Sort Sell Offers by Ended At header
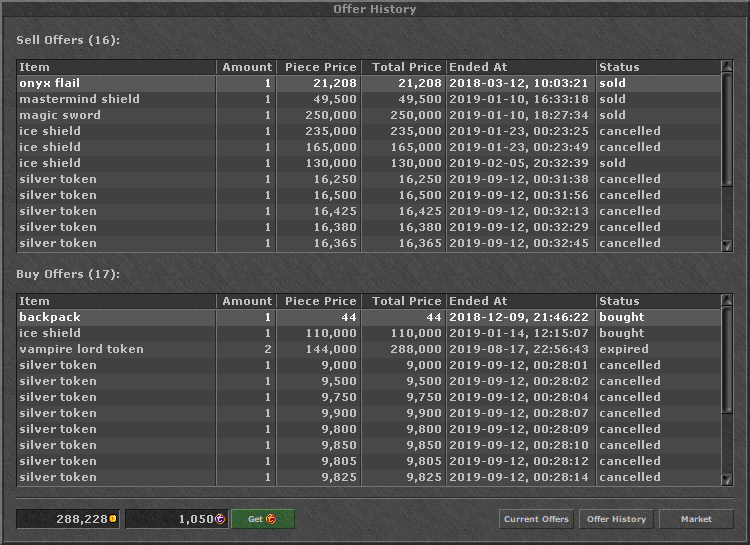750x545 pixels. 521,67
